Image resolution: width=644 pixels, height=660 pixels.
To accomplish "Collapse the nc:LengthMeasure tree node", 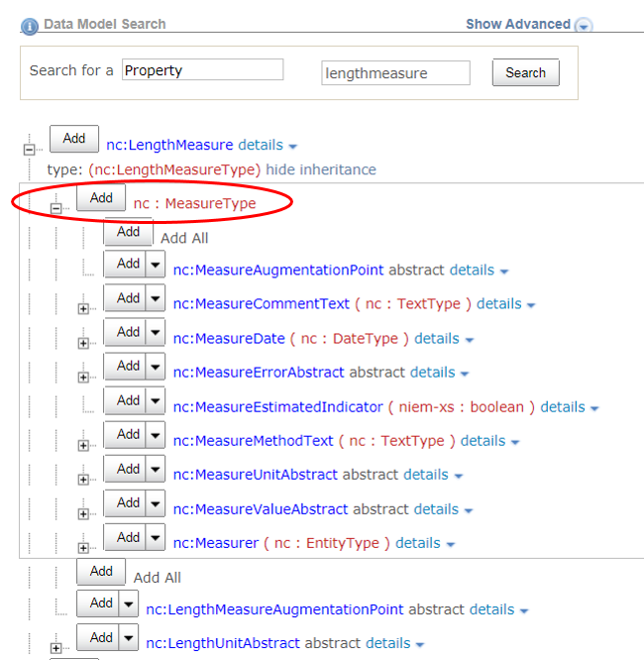I will click(29, 150).
